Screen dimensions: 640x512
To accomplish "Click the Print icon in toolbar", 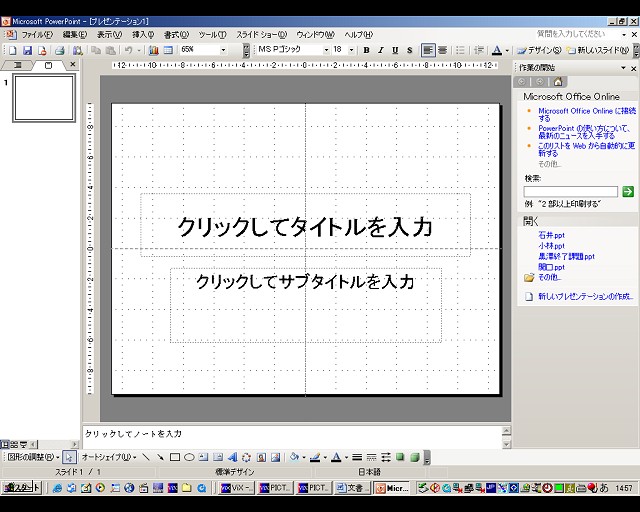I will coord(60,50).
